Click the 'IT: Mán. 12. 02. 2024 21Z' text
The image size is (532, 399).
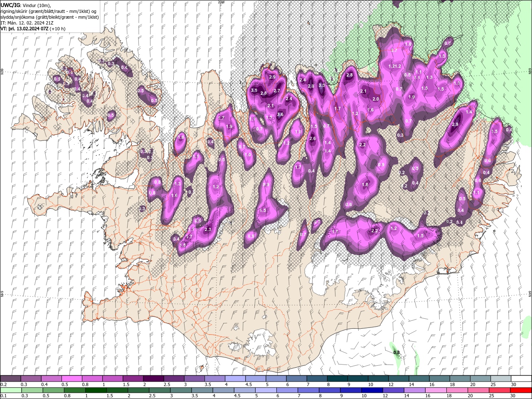point(26,22)
